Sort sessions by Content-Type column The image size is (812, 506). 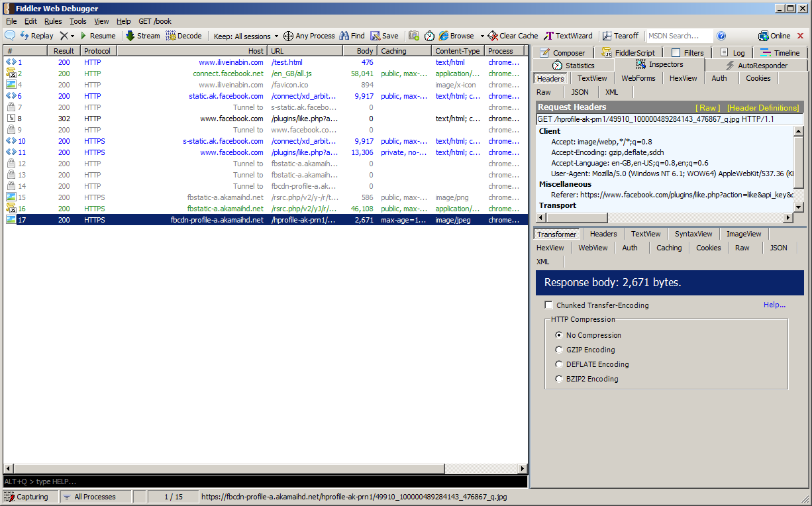click(x=458, y=51)
